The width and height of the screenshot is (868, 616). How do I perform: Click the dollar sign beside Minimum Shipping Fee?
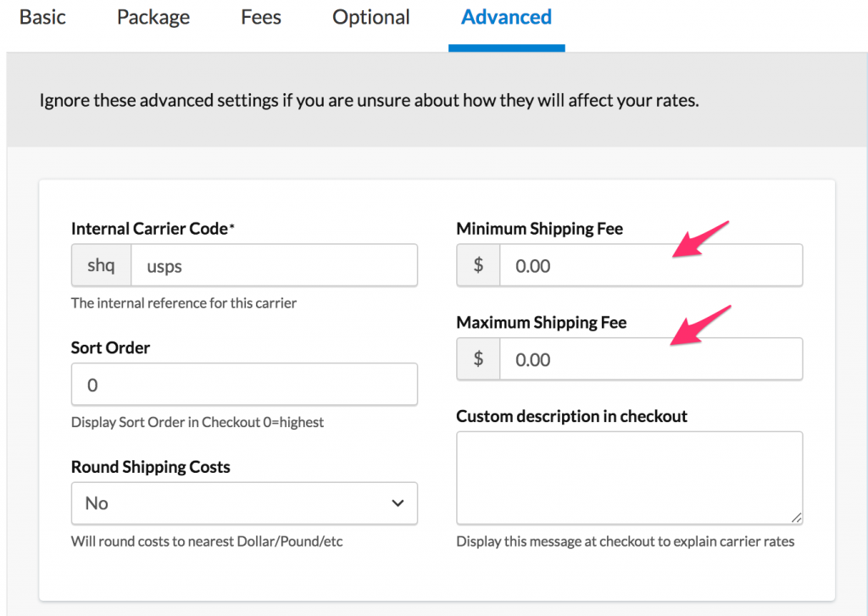click(x=478, y=266)
